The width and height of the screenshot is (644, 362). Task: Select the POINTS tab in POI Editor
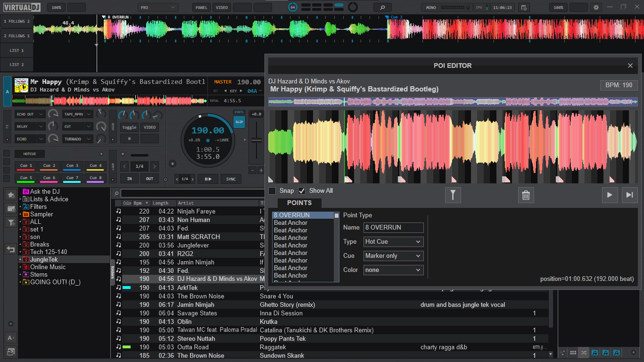(299, 203)
